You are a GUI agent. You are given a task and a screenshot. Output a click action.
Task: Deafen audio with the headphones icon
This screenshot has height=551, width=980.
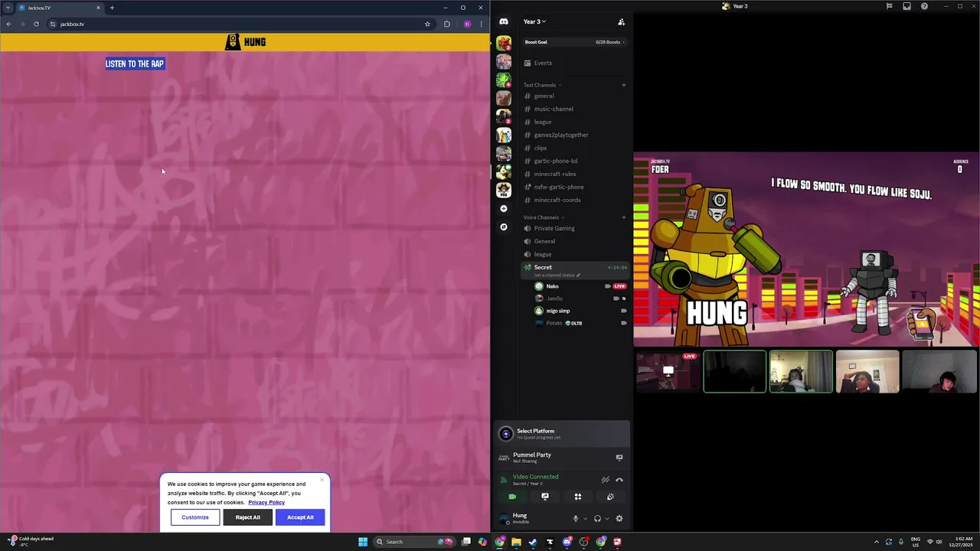point(598,519)
